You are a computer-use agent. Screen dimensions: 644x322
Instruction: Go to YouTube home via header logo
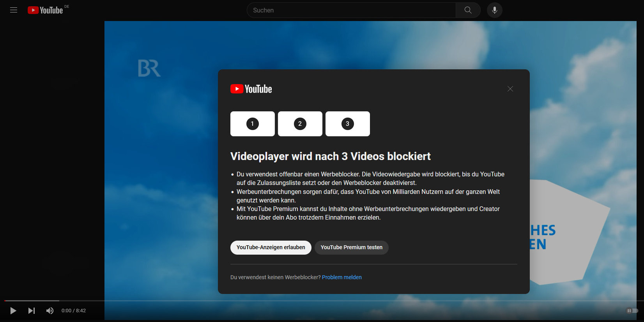[x=45, y=10]
